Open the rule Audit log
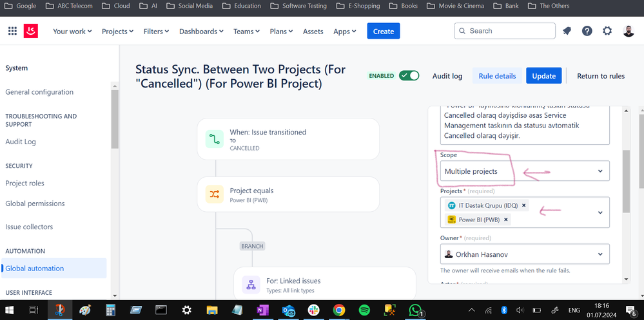Image resolution: width=644 pixels, height=320 pixels. tap(447, 76)
